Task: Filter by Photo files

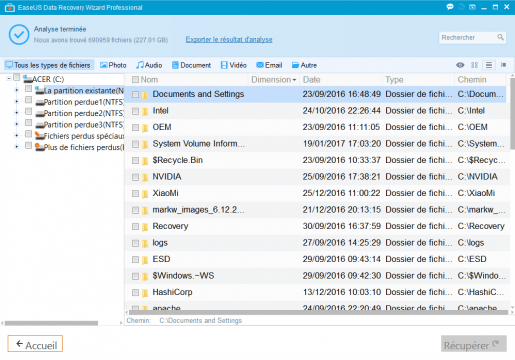Action: coord(113,65)
